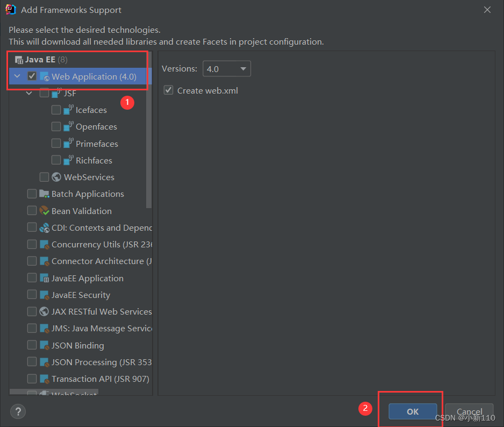Click the WebServices globe icon

[56, 177]
